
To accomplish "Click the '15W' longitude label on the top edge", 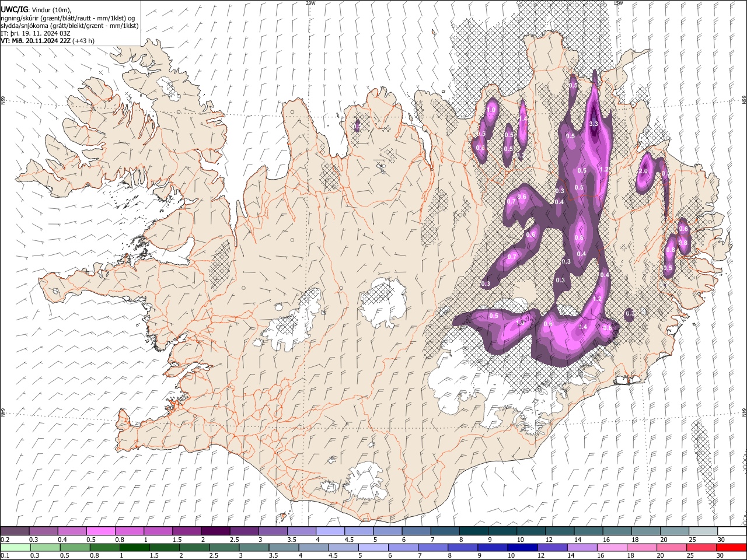I will [618, 3].
